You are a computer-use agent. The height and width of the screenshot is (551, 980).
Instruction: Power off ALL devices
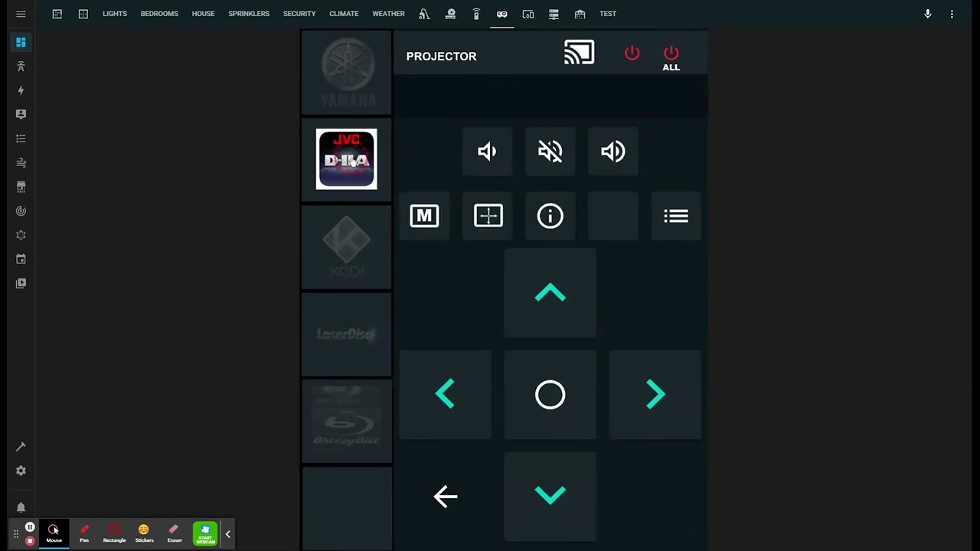(671, 58)
